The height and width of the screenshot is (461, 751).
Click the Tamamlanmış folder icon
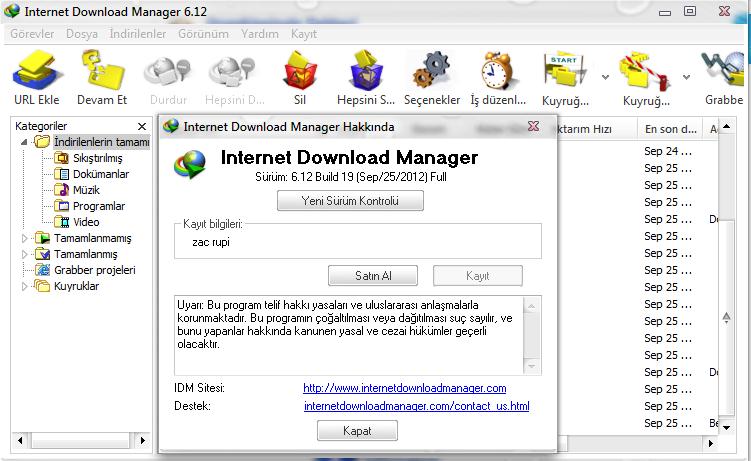click(42, 254)
